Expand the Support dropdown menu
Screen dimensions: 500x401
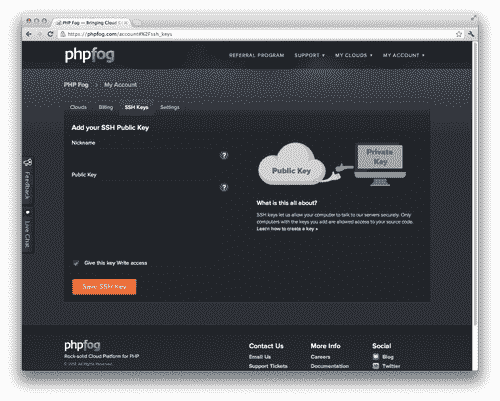[310, 55]
